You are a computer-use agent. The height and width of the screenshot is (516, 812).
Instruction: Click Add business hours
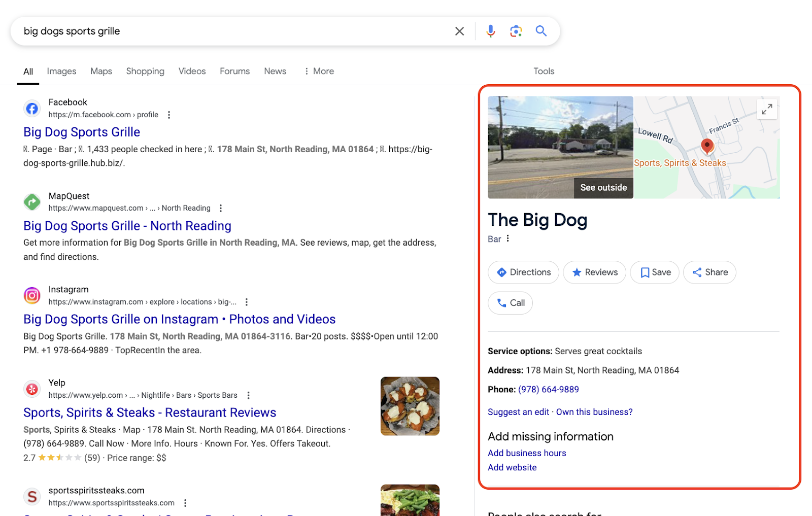pos(527,453)
